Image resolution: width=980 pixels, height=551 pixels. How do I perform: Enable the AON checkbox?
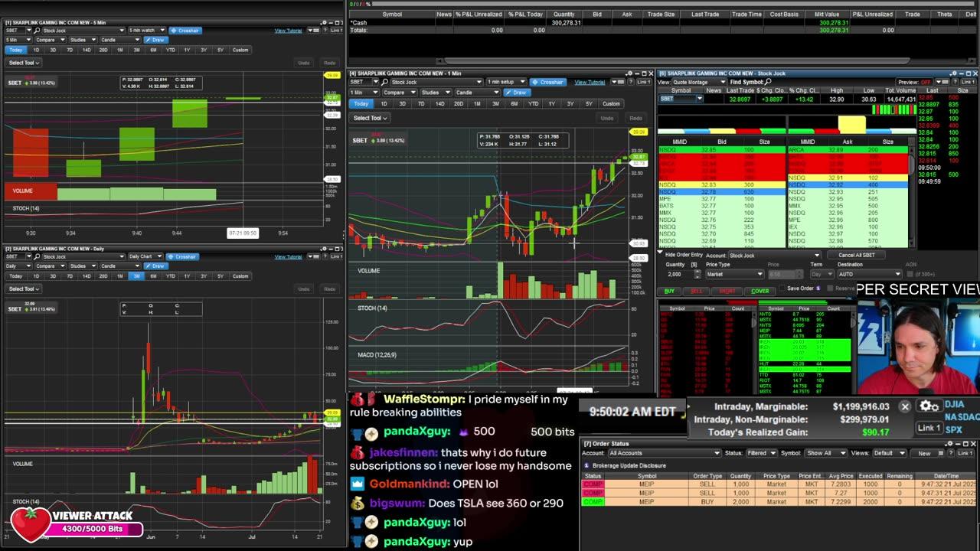(910, 274)
